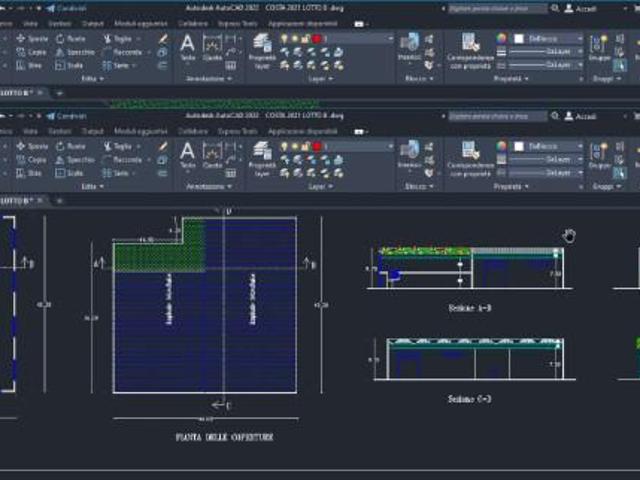Toggle the layer lightbulb on/off icon in lower ribbon
The width and height of the screenshot is (640, 480).
[x=284, y=146]
